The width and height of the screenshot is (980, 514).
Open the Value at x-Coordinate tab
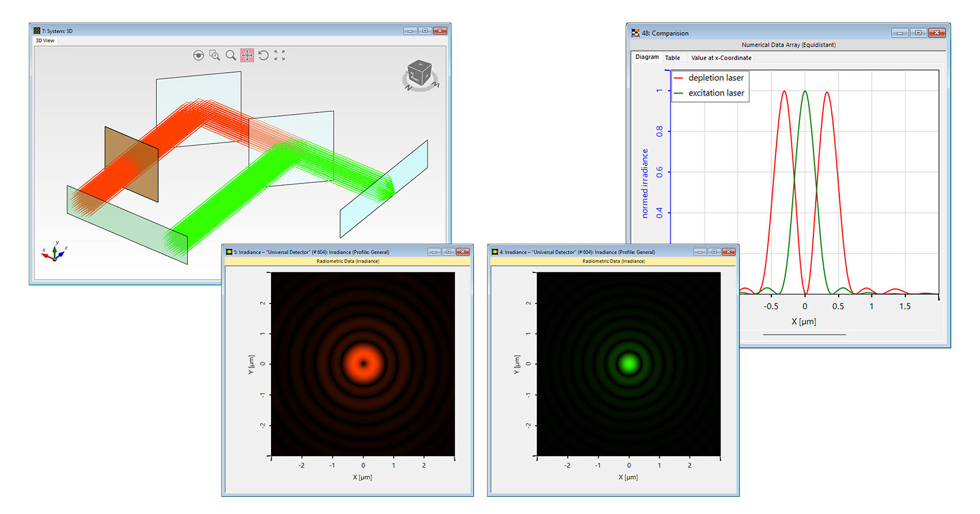721,58
